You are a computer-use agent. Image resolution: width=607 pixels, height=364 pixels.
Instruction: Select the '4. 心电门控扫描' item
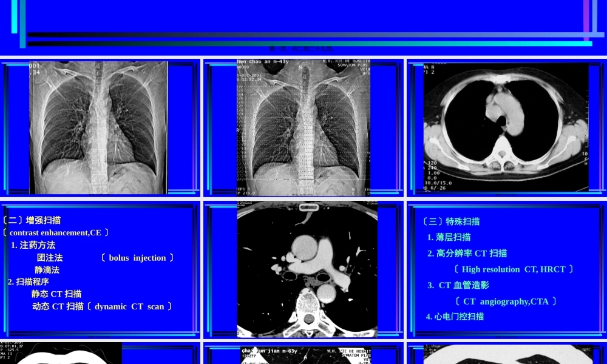[x=455, y=317]
